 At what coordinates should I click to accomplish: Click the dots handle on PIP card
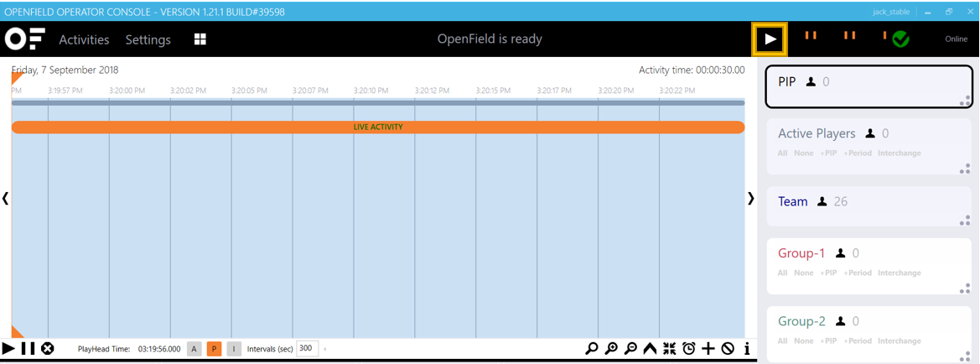(x=965, y=101)
